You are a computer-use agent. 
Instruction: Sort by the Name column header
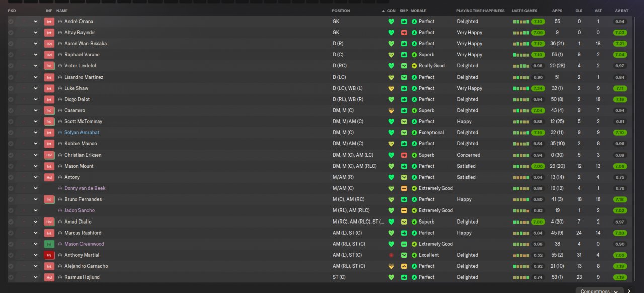[x=62, y=11]
